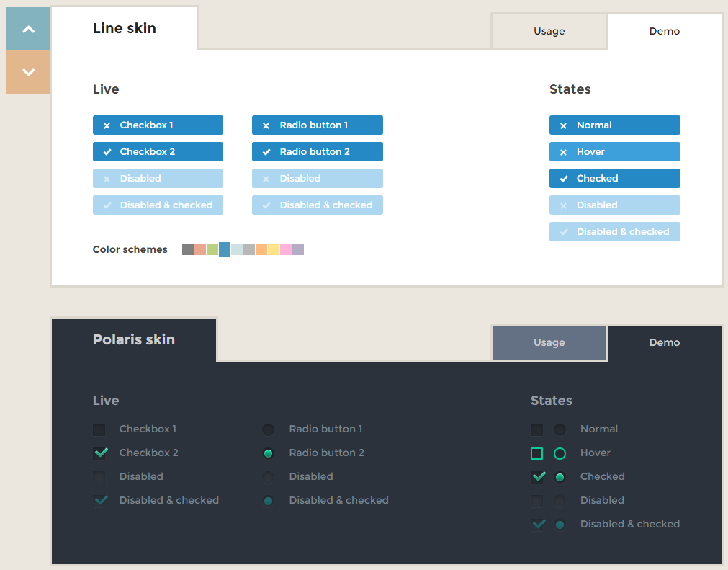Check the Polaris Checkbox 1 box
The width and height of the screenshot is (728, 570).
point(99,429)
